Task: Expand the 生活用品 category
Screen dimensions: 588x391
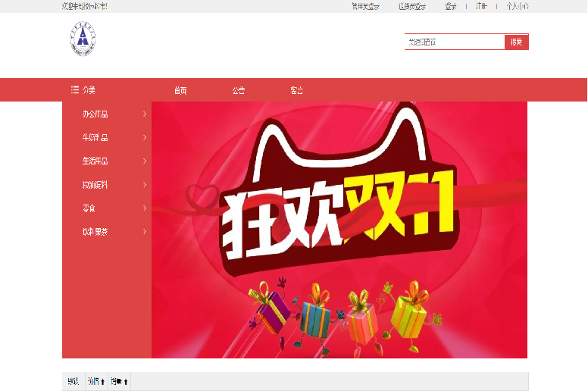Action: pyautogui.click(x=108, y=161)
